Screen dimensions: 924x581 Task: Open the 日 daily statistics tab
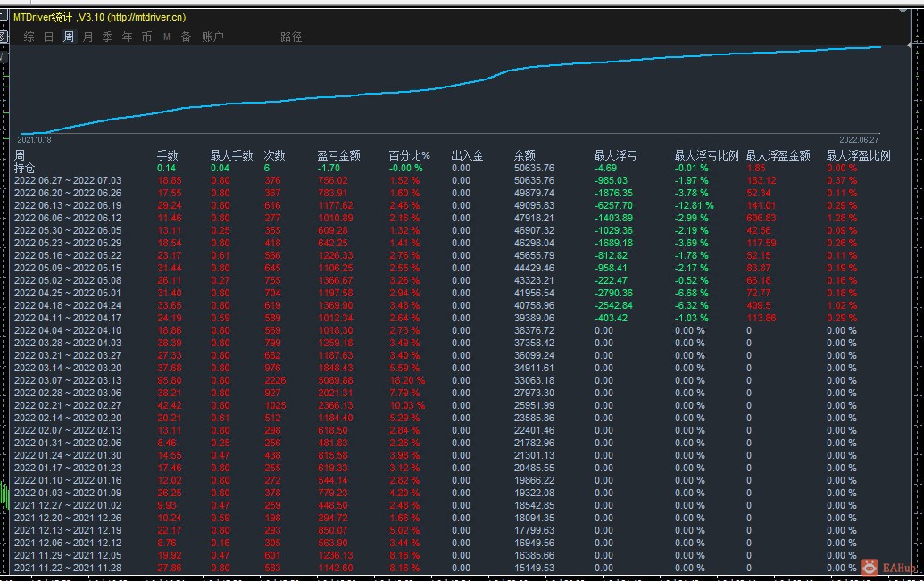tap(49, 37)
